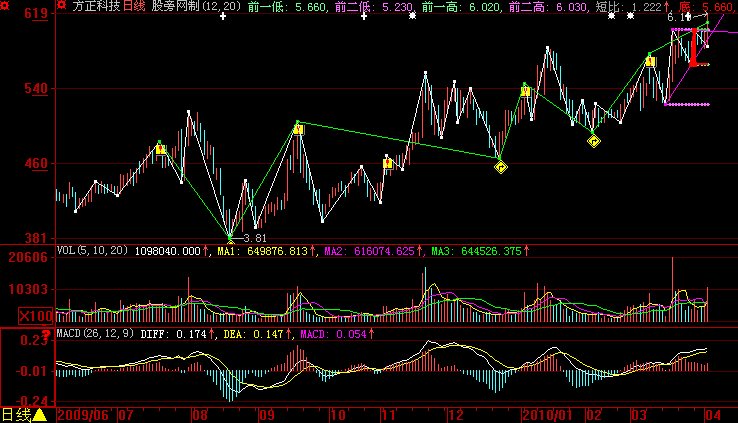
Task: Click the gear icon beside 方正科技 title
Action: [62, 6]
